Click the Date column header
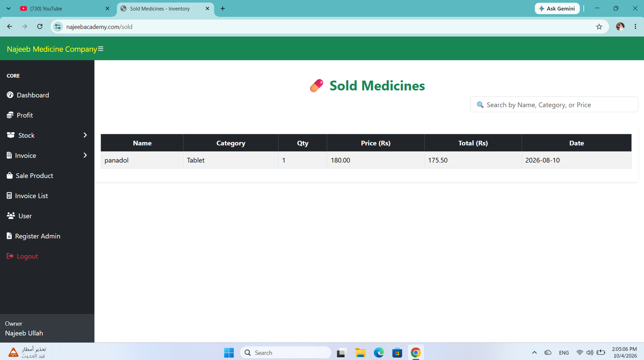This screenshot has height=360, width=644. tap(576, 143)
